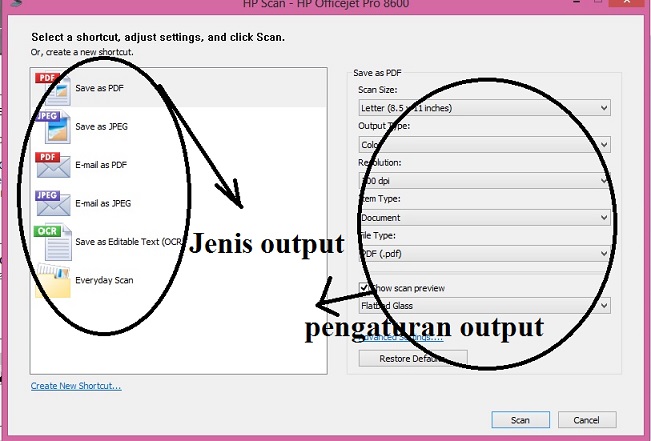Select the Save as PDF shortcut icon

(53, 89)
